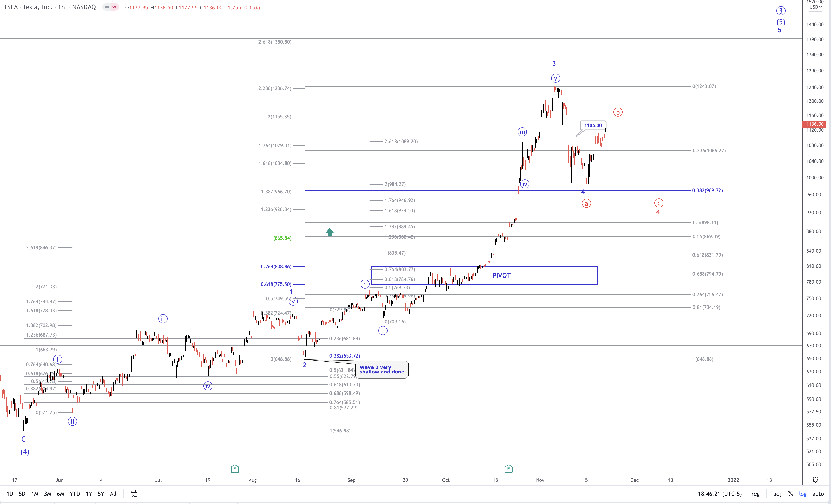Click the pill indicator next to NASDAQ

click(x=111, y=7)
